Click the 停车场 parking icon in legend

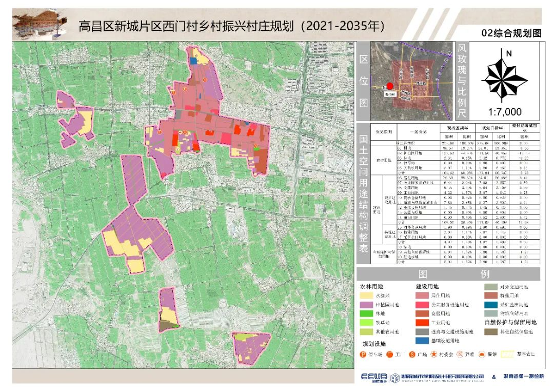pos(363,355)
